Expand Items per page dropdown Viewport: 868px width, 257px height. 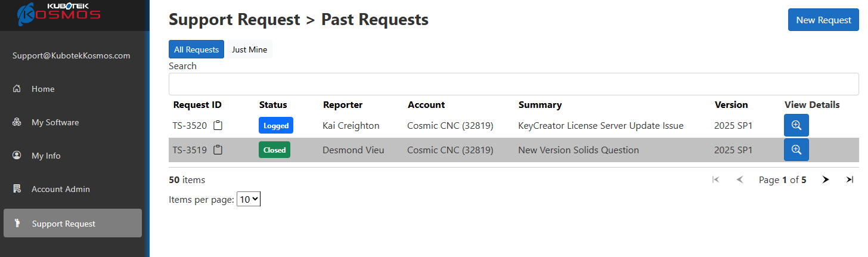(x=249, y=200)
